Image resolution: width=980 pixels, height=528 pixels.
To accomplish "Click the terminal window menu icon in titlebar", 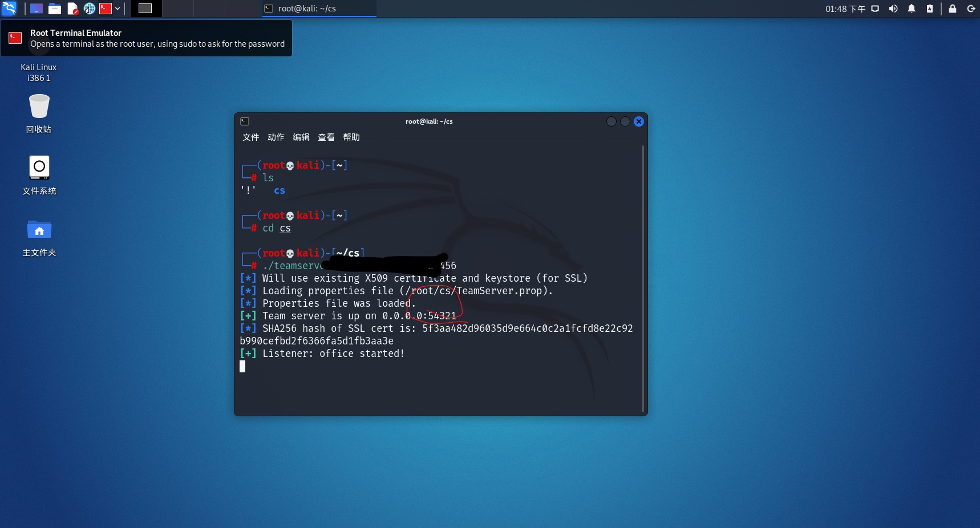I will [x=245, y=121].
